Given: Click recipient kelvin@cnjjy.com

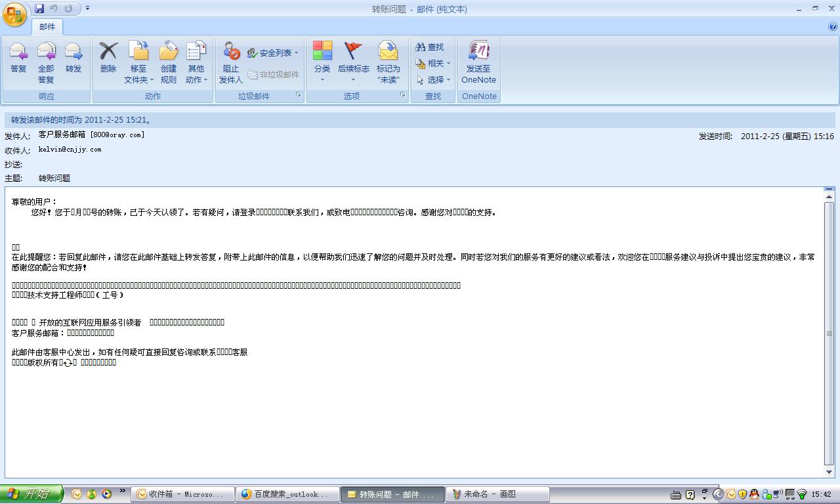Looking at the screenshot, I should coord(70,150).
